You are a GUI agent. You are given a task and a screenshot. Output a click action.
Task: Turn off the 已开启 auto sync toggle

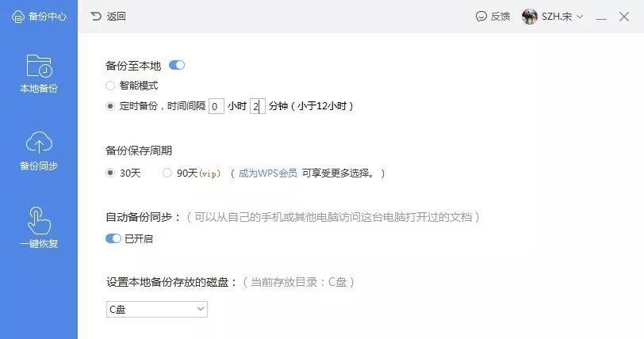(113, 238)
